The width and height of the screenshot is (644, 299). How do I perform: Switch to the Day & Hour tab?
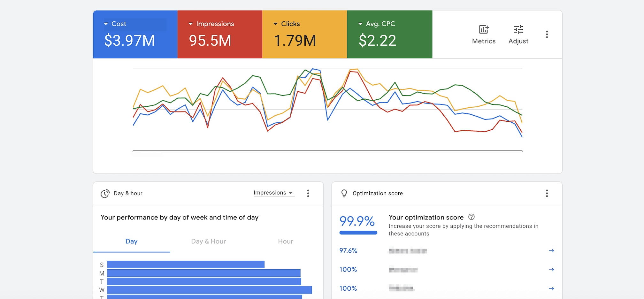[x=208, y=241]
